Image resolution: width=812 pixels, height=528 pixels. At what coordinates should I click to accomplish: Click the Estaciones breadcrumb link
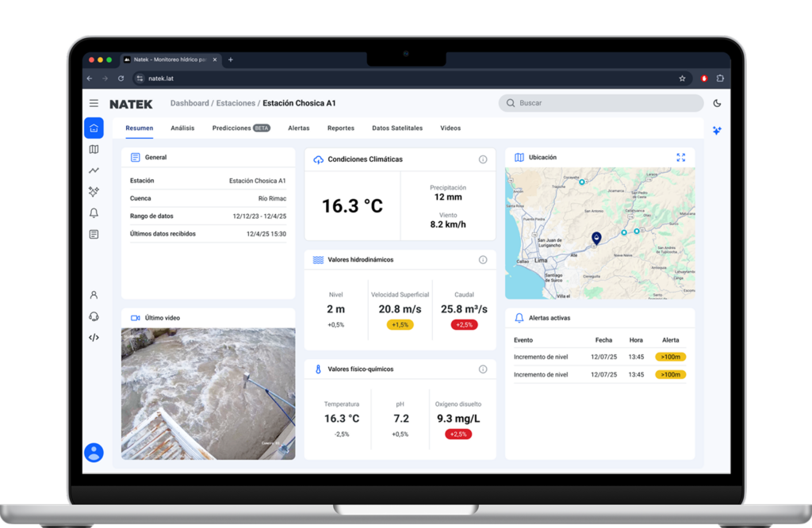(236, 103)
